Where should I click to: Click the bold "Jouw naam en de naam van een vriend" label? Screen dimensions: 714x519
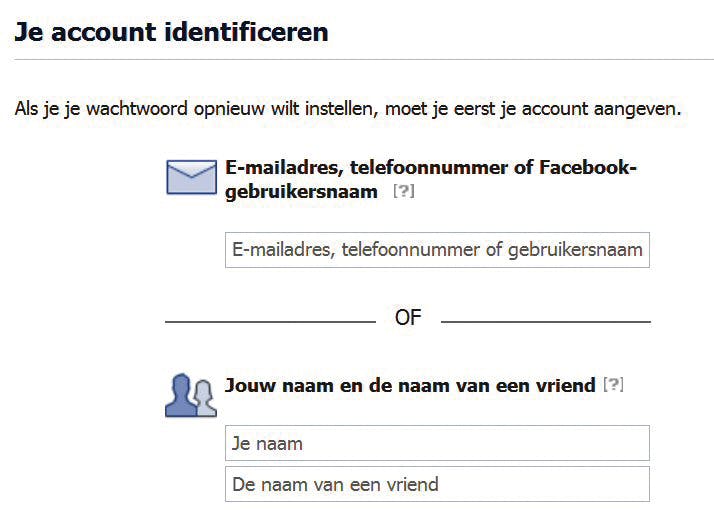[x=410, y=385]
